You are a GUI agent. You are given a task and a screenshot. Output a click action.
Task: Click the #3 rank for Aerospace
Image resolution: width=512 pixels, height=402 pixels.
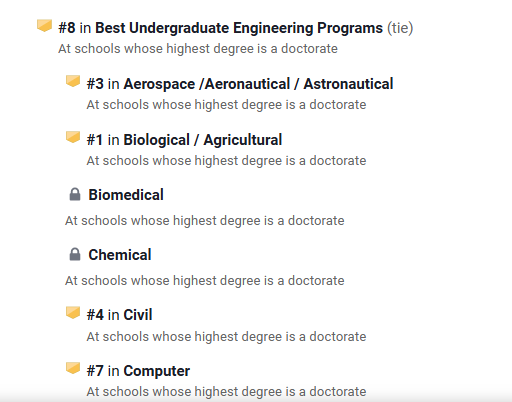[95, 84]
